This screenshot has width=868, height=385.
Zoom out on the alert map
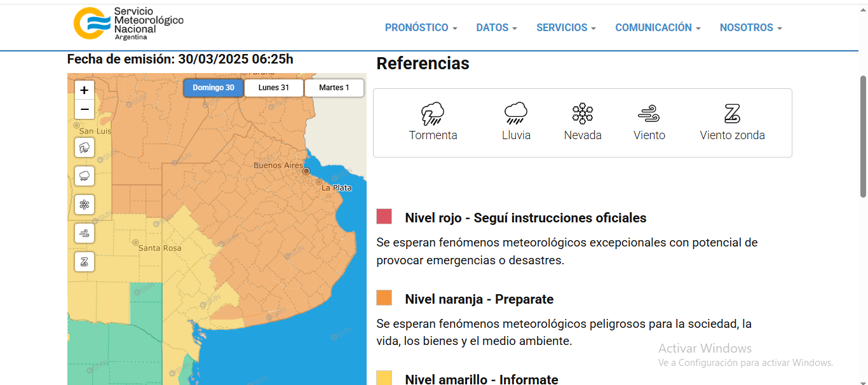click(x=85, y=110)
